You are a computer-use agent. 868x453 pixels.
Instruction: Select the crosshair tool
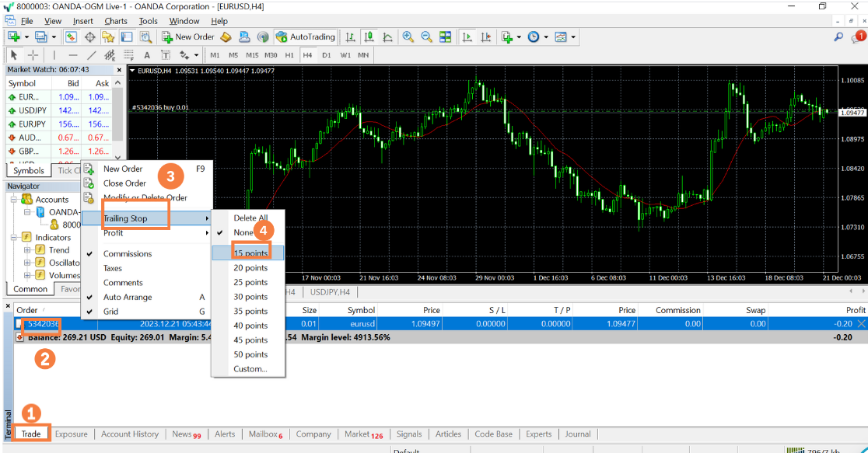pyautogui.click(x=33, y=54)
